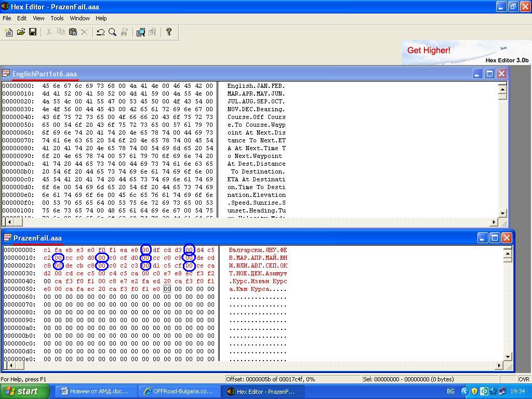Viewport: 532px width, 399px height.
Task: Click the Start button
Action: click(x=25, y=391)
